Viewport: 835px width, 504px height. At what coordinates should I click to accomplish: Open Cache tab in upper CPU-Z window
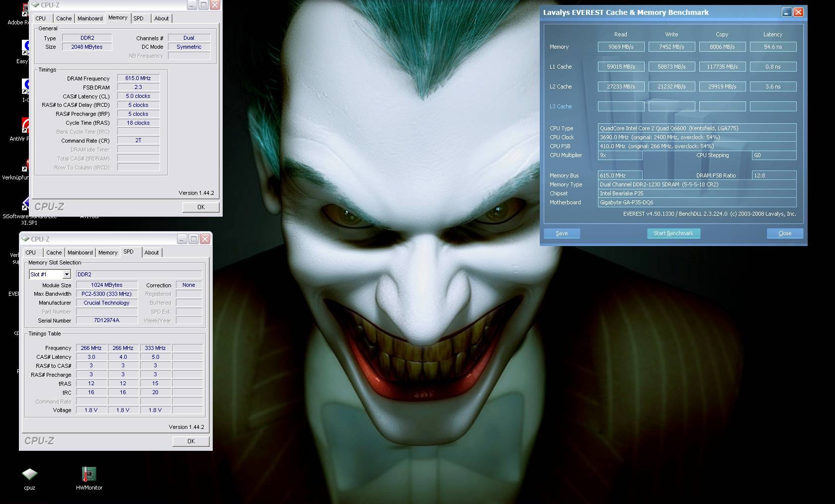pos(64,18)
